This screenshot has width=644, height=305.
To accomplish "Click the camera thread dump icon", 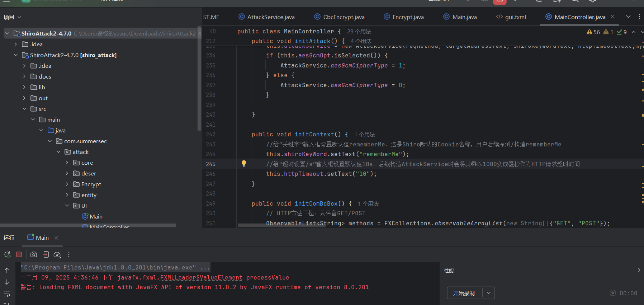I will [x=34, y=254].
